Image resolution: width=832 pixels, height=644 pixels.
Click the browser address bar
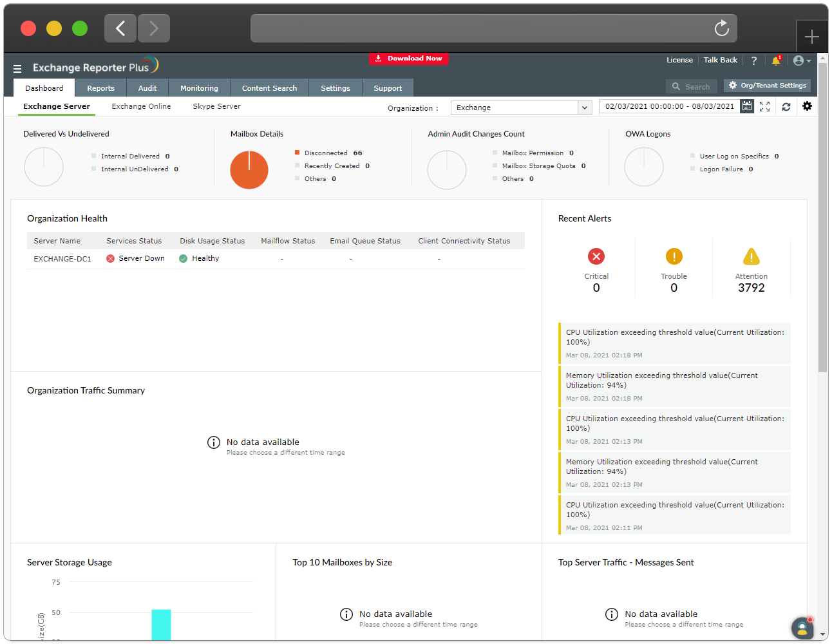tap(493, 28)
